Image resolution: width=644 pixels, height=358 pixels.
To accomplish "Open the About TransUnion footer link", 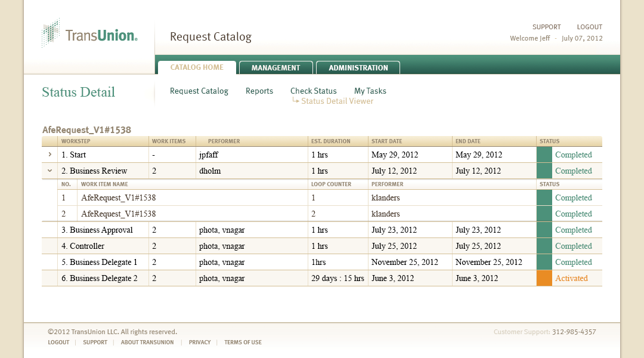I will pyautogui.click(x=147, y=342).
